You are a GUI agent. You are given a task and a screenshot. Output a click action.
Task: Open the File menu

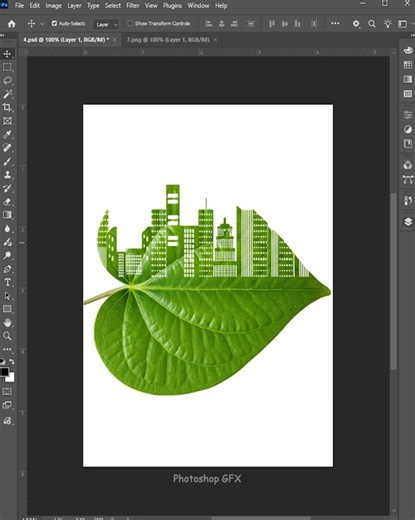pyautogui.click(x=19, y=6)
